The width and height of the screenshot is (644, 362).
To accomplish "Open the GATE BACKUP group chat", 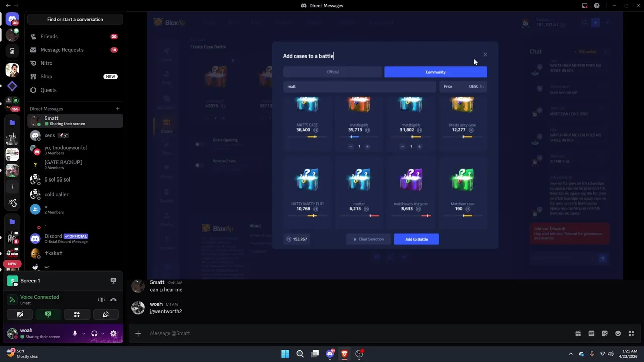I will pos(75,165).
